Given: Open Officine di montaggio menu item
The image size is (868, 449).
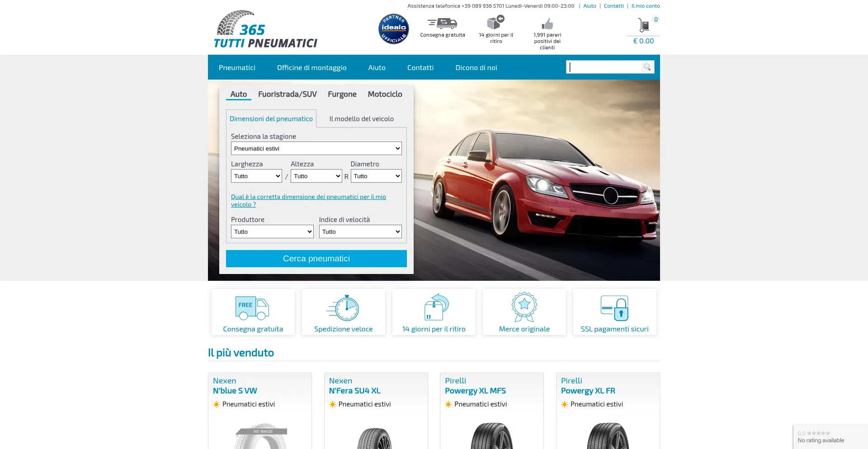Looking at the screenshot, I should pos(311,68).
